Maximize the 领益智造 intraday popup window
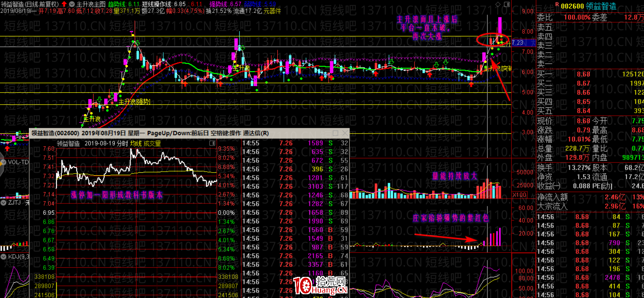Screen dimensions: 644x298 coord(335,133)
